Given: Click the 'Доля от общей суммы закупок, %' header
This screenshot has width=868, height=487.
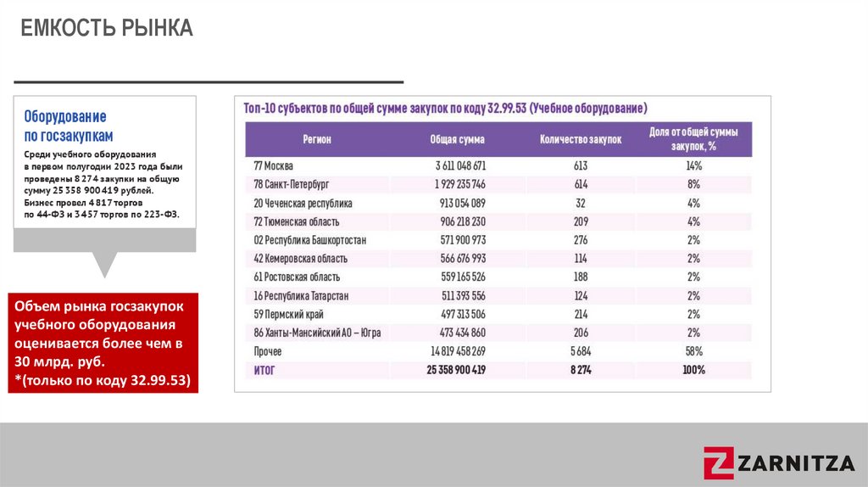Looking at the screenshot, I should pyautogui.click(x=693, y=139).
